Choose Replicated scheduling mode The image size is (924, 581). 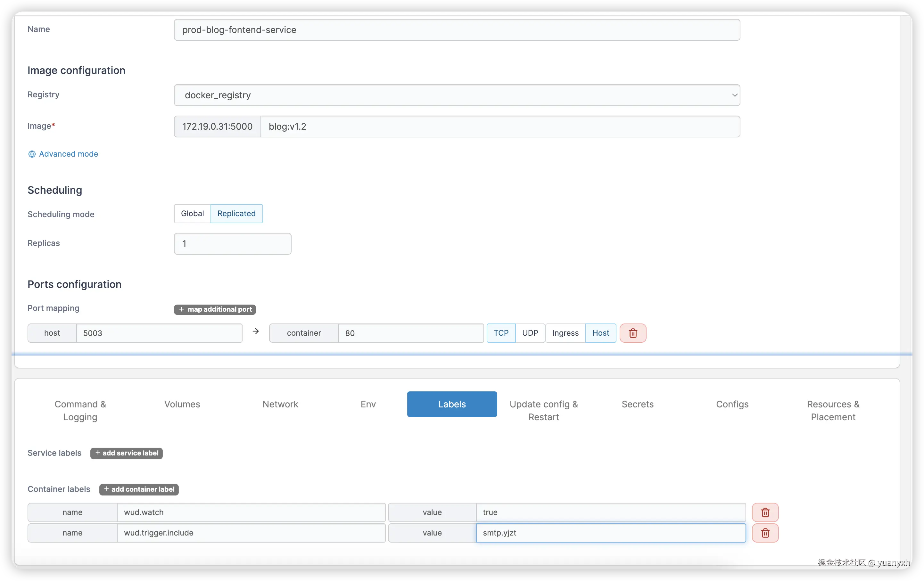[236, 213]
